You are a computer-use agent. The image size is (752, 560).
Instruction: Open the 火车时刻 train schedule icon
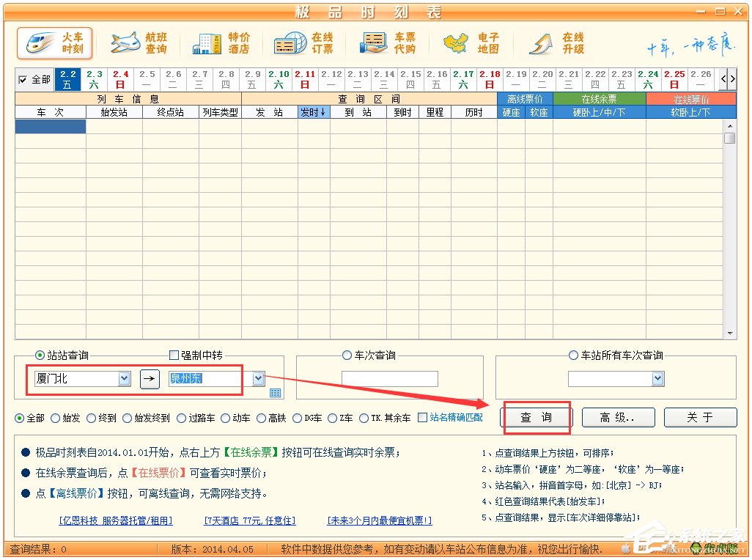click(x=55, y=43)
